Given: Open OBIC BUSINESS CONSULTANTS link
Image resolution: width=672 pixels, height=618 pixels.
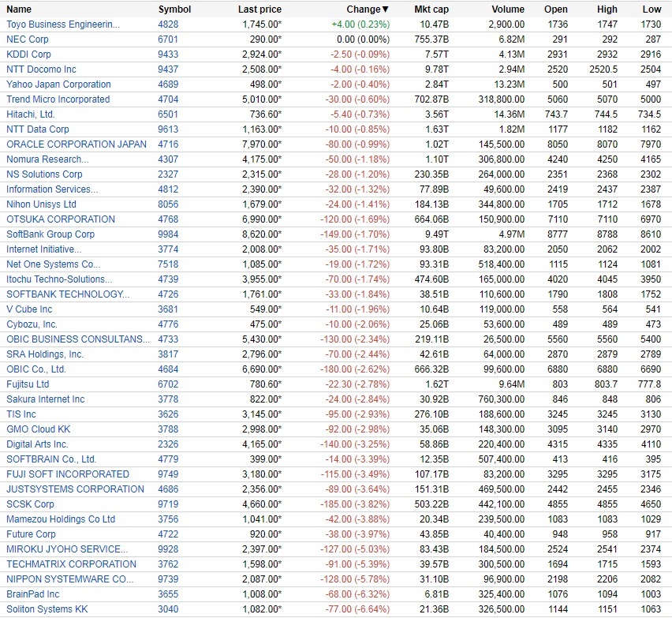Looking at the screenshot, I should click(x=78, y=339).
